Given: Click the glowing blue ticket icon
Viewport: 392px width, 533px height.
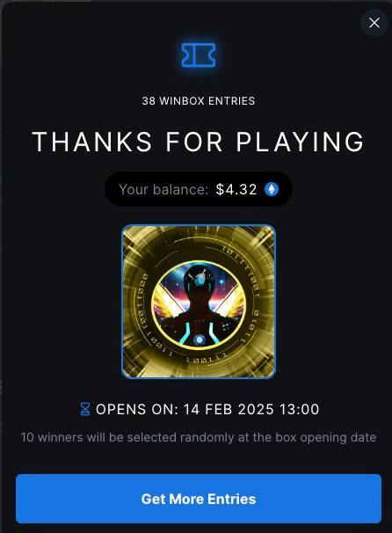Looking at the screenshot, I should tap(199, 55).
